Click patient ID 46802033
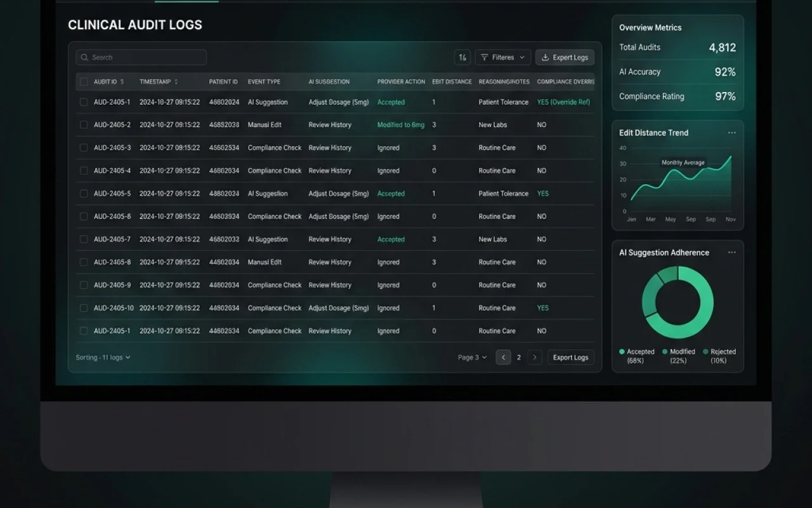This screenshot has width=812, height=508. pos(224,239)
